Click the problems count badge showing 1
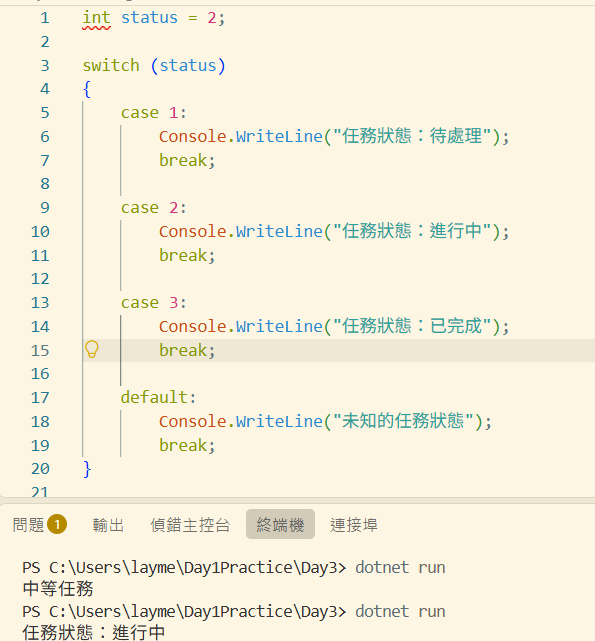The width and height of the screenshot is (595, 641). (57, 524)
